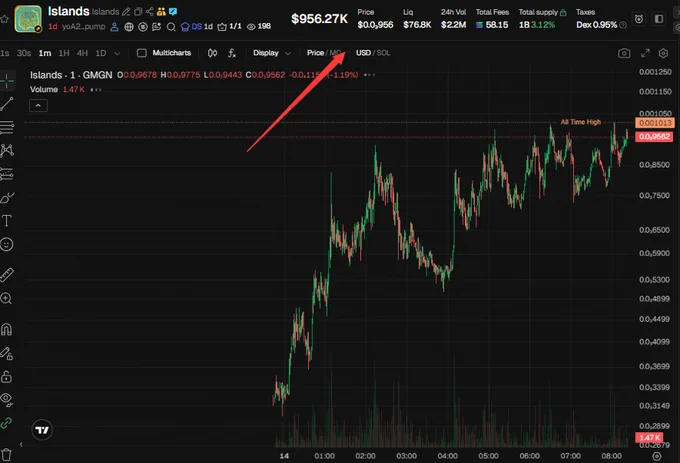Viewport: 680px width, 463px height.
Task: Select USD as chart currency
Action: pos(363,53)
